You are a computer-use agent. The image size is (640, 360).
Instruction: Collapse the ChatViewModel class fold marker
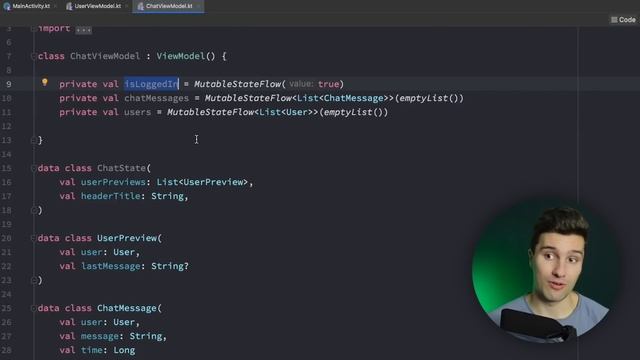(x=33, y=56)
